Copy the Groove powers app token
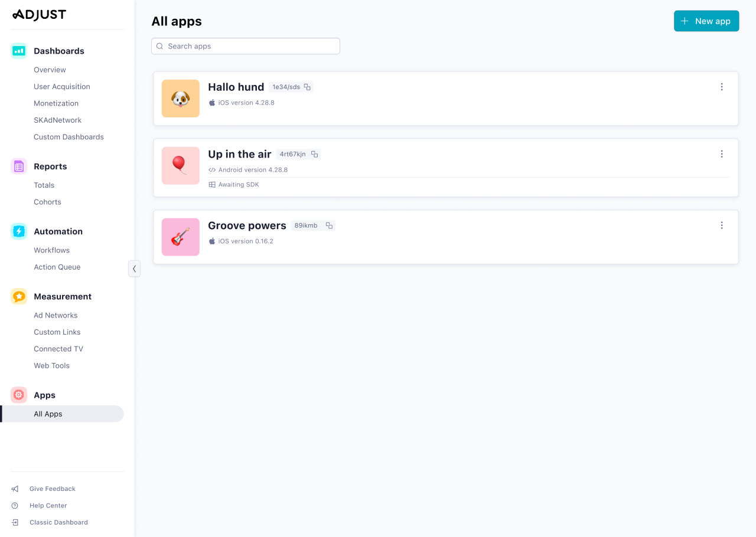This screenshot has width=756, height=537. pos(329,225)
